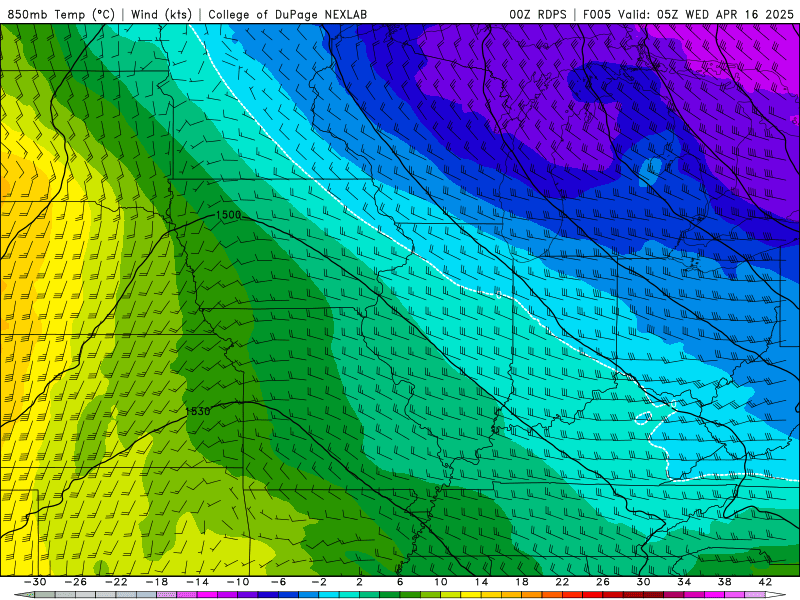Click the '00Z RDPS' model run label

[x=538, y=14]
